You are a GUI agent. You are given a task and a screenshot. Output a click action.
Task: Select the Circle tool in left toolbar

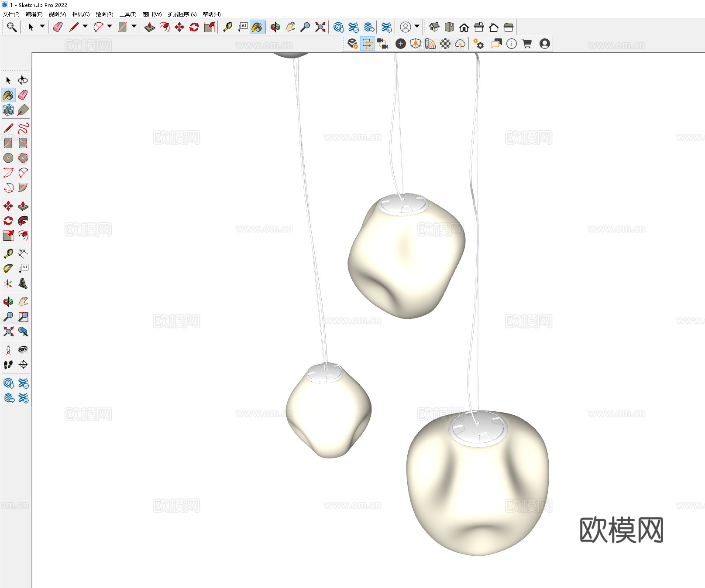[8, 158]
